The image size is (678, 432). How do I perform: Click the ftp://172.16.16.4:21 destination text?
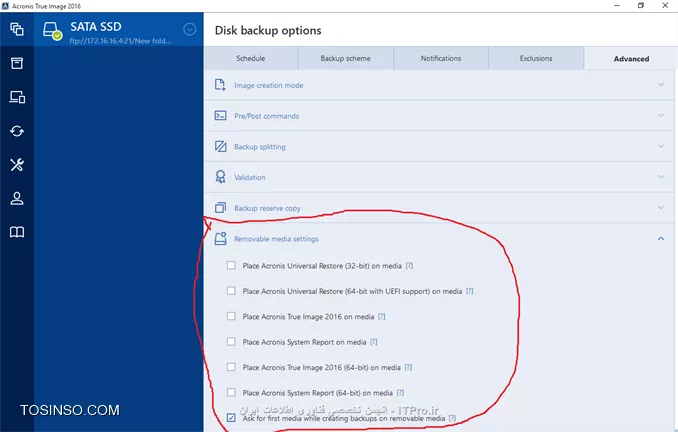click(x=120, y=41)
